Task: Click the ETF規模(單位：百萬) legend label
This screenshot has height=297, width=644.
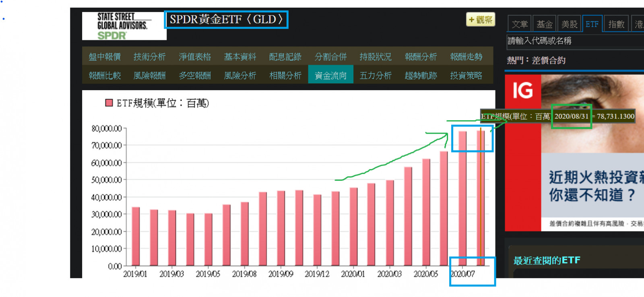Action: point(163,103)
